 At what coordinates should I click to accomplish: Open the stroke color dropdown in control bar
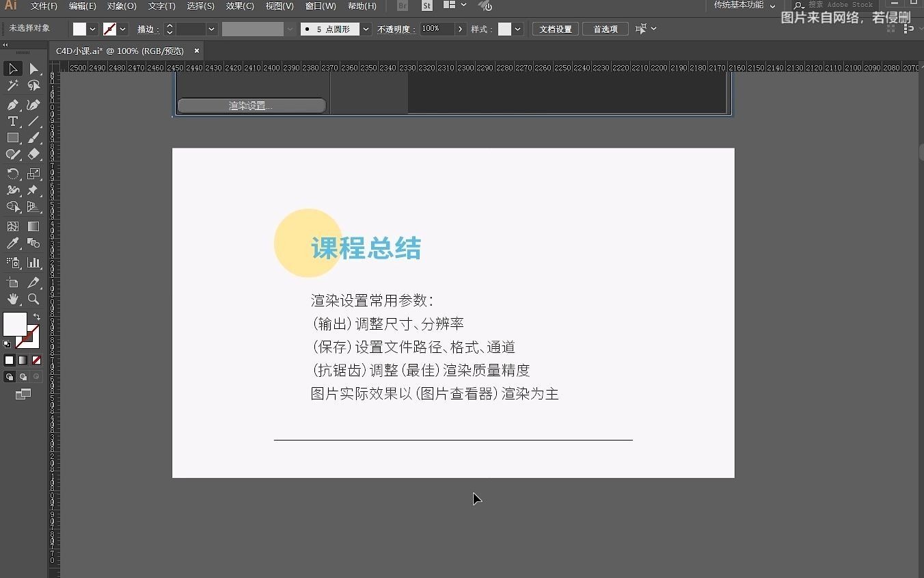pos(123,29)
